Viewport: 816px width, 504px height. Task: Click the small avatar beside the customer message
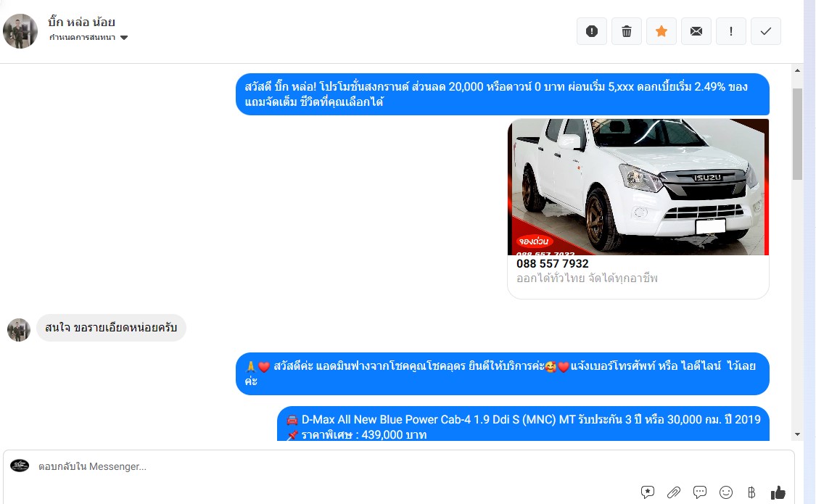[19, 330]
